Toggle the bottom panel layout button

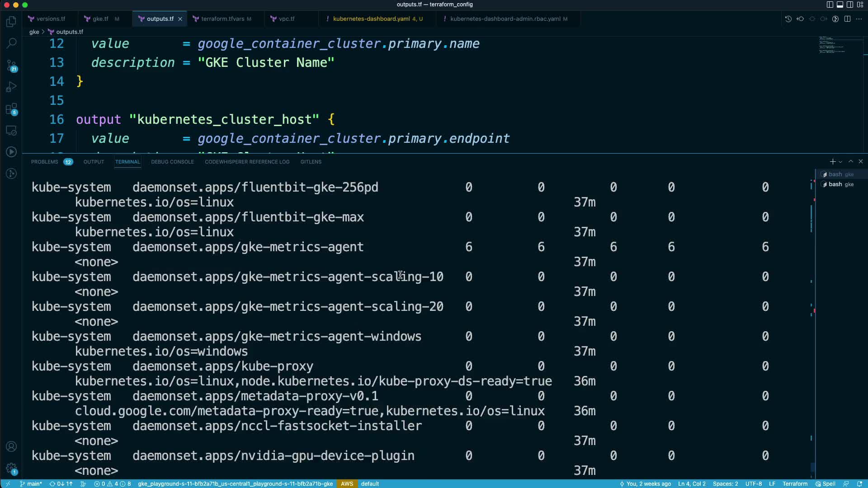click(840, 5)
